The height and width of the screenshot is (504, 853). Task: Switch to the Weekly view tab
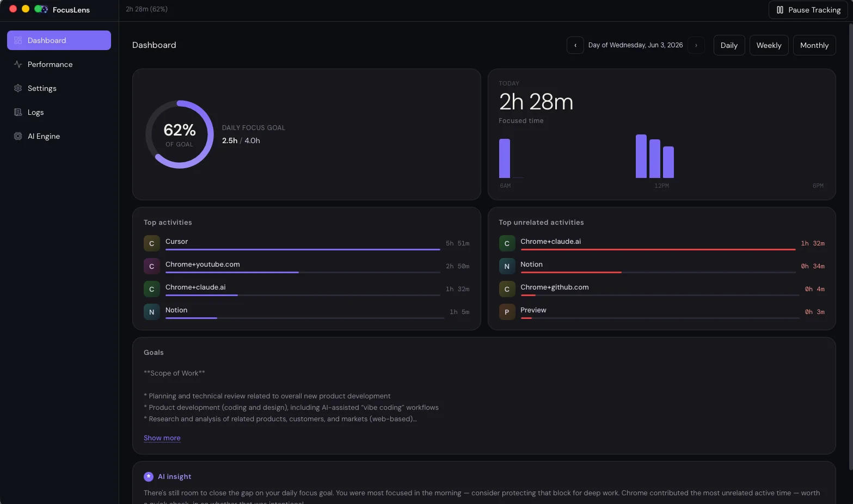(x=769, y=45)
